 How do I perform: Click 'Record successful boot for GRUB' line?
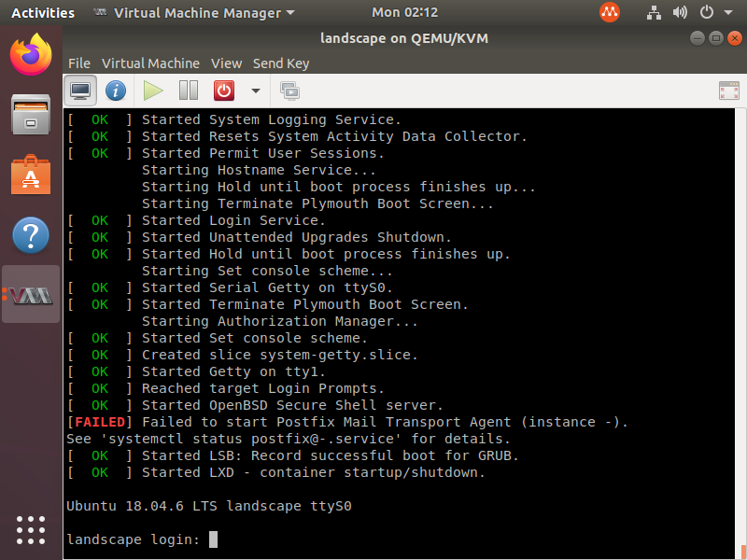(381, 455)
